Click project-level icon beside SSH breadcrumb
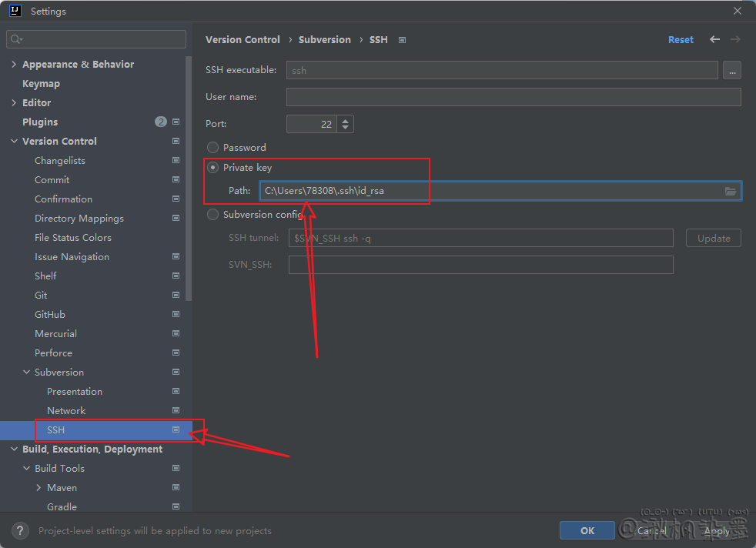 point(402,40)
